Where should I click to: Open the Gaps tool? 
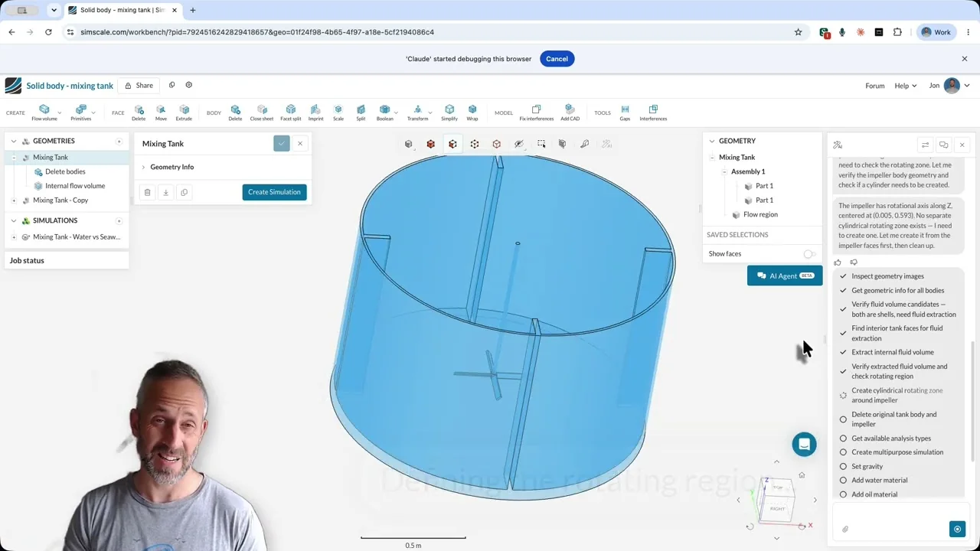[625, 112]
